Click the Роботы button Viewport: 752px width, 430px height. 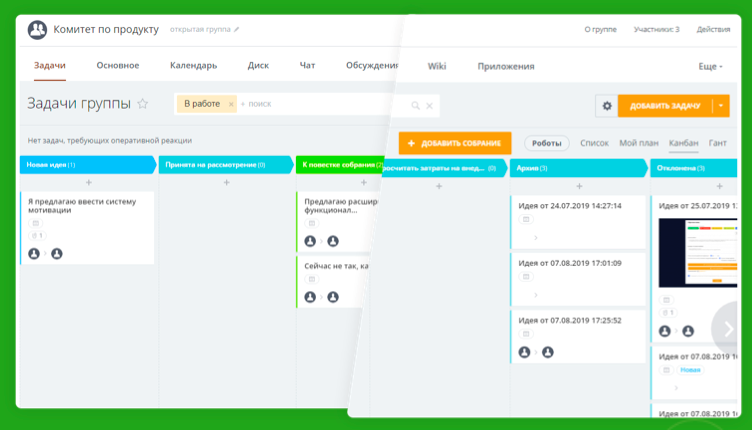546,143
